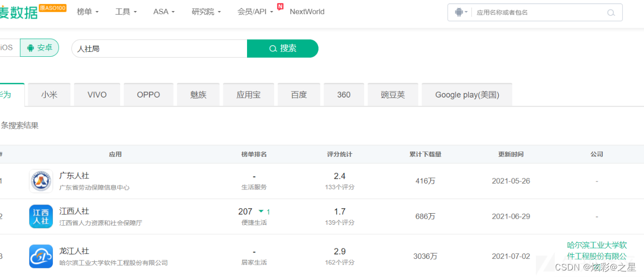Expand the 研究院 dropdown menu
This screenshot has width=644, height=277.
[x=206, y=12]
